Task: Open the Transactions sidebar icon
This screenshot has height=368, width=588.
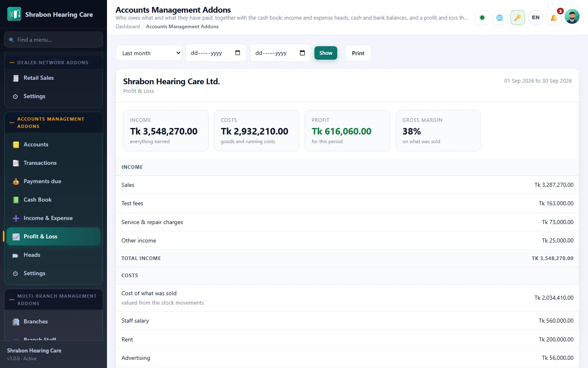Action: click(x=16, y=163)
